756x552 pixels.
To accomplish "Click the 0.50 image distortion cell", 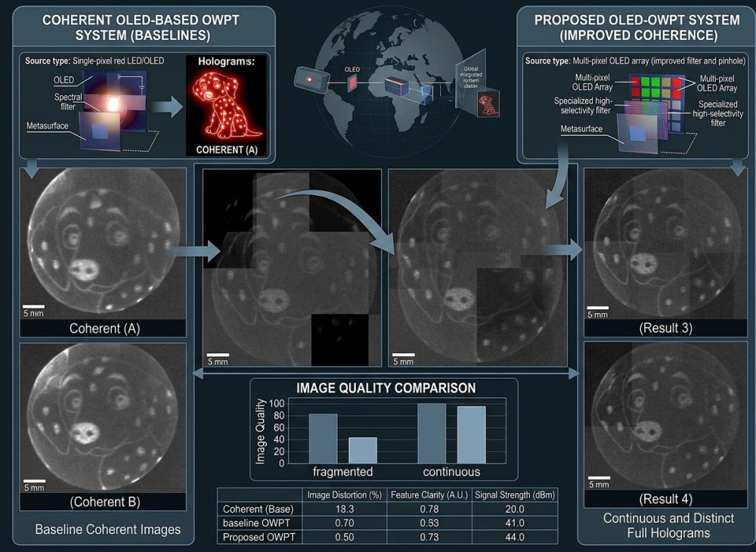I will [x=344, y=537].
